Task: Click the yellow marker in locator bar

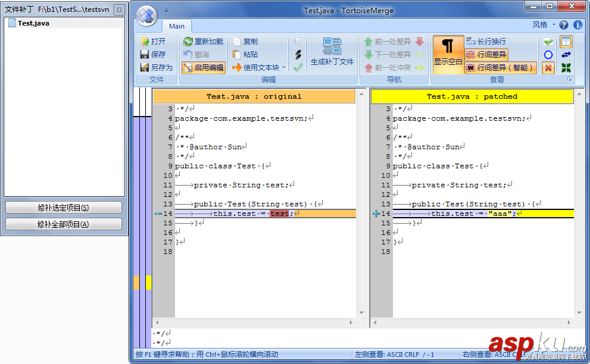Action: click(x=149, y=283)
